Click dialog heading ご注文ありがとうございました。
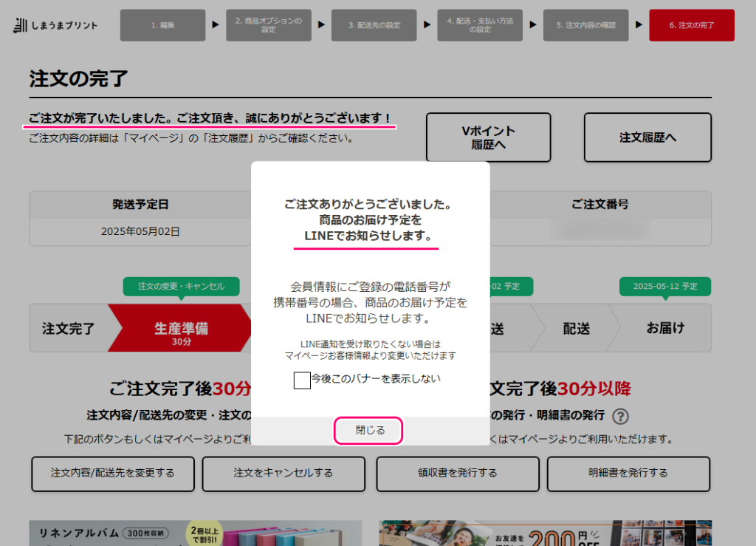The width and height of the screenshot is (756, 546). [368, 205]
